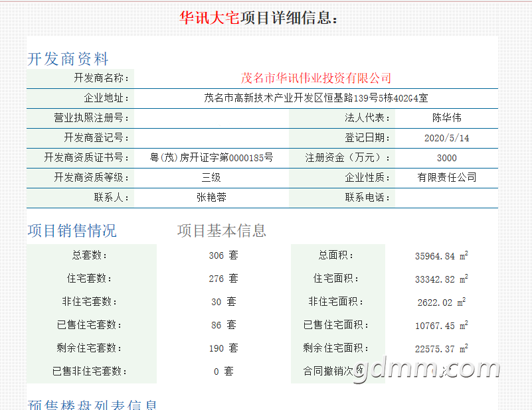Image resolution: width=532 pixels, height=410 pixels.
Task: Click the "法人代表:" label
Action: [367, 118]
